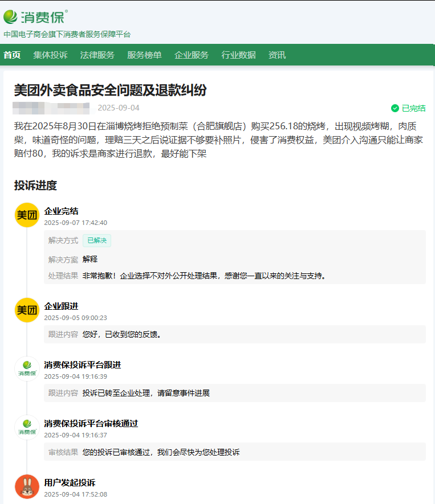Click the 消费保投诉平台跟进 step heading

pyautogui.click(x=82, y=365)
